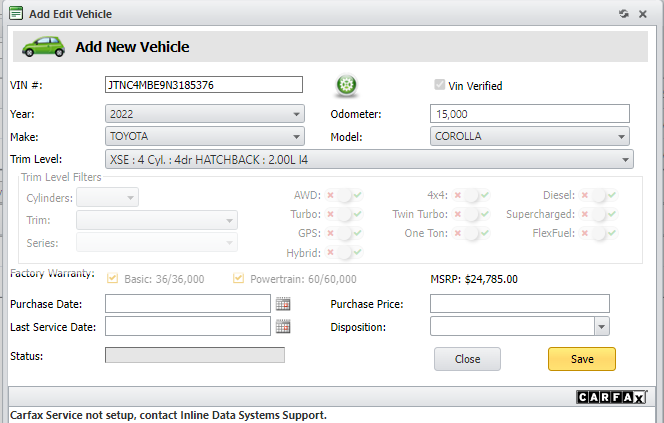664x423 pixels.
Task: Click the Purchase Date input field
Action: click(188, 304)
